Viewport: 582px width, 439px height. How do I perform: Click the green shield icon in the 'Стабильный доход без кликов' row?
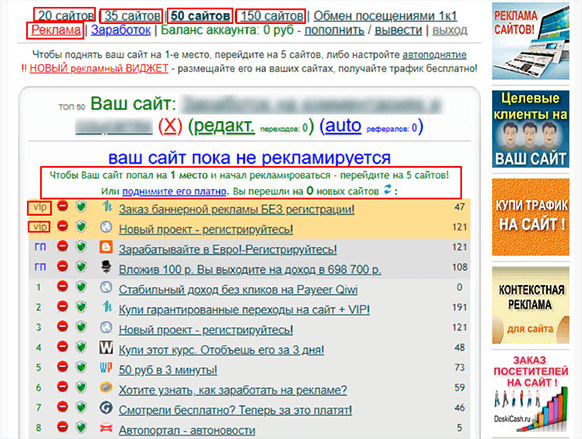coord(81,286)
